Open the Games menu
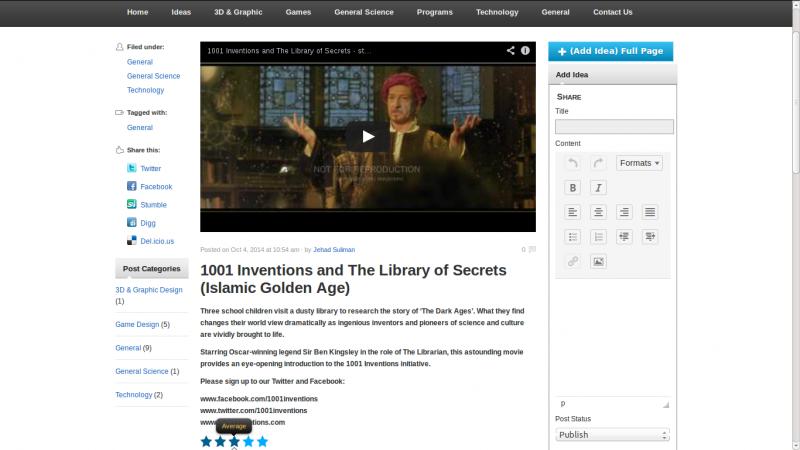Image resolution: width=800 pixels, height=450 pixels. [298, 12]
